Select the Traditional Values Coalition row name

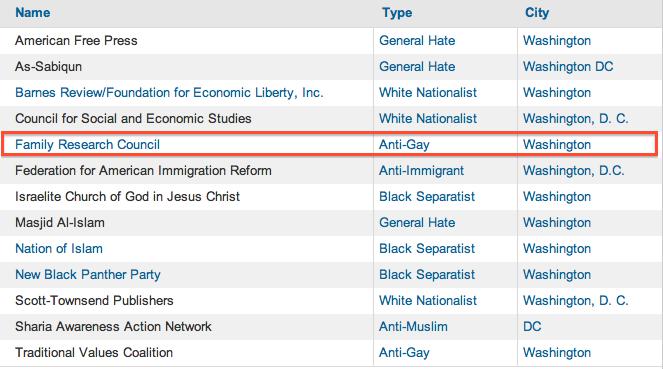click(x=94, y=353)
